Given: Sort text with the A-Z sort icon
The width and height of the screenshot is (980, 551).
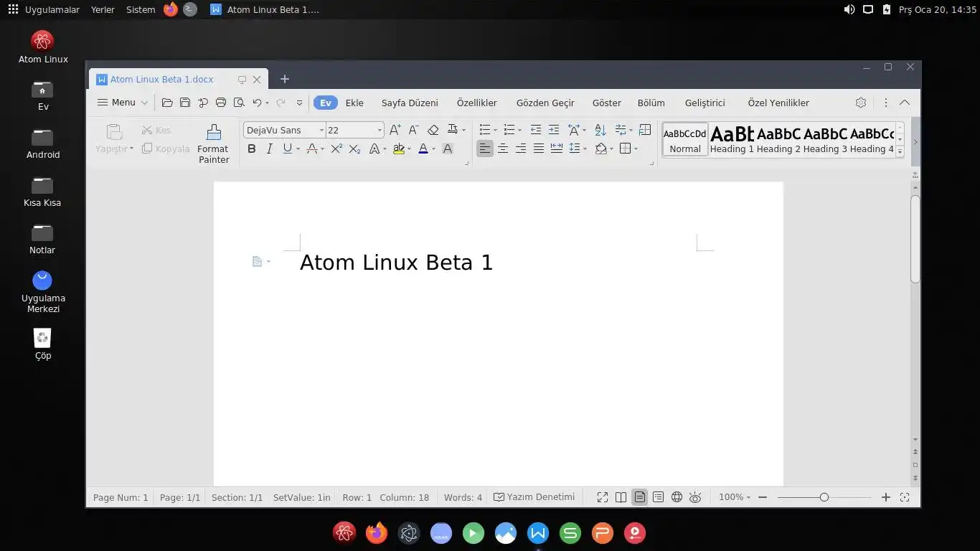Looking at the screenshot, I should point(600,130).
